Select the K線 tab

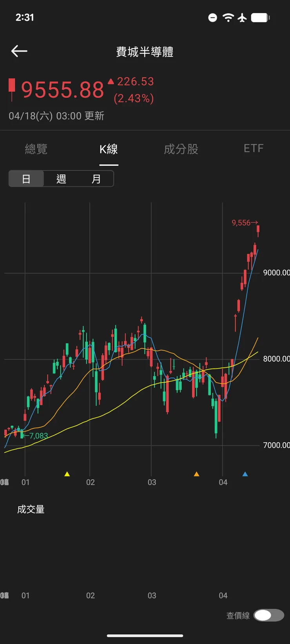(109, 149)
